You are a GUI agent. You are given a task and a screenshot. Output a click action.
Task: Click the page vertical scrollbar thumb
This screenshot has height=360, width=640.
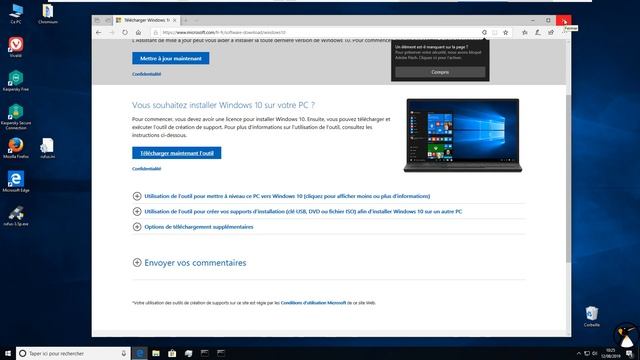point(569,178)
